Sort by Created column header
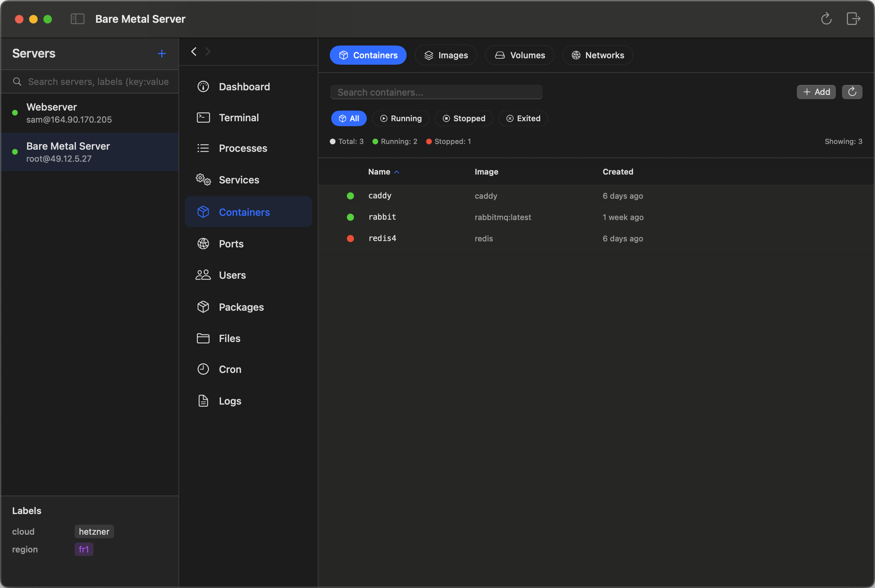The image size is (875, 588). click(618, 172)
